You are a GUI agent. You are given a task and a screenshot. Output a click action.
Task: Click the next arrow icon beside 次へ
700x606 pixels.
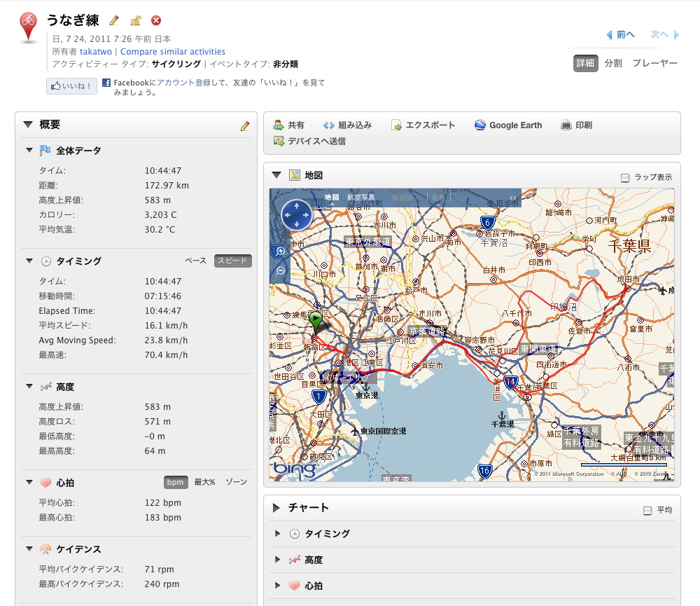tap(676, 35)
